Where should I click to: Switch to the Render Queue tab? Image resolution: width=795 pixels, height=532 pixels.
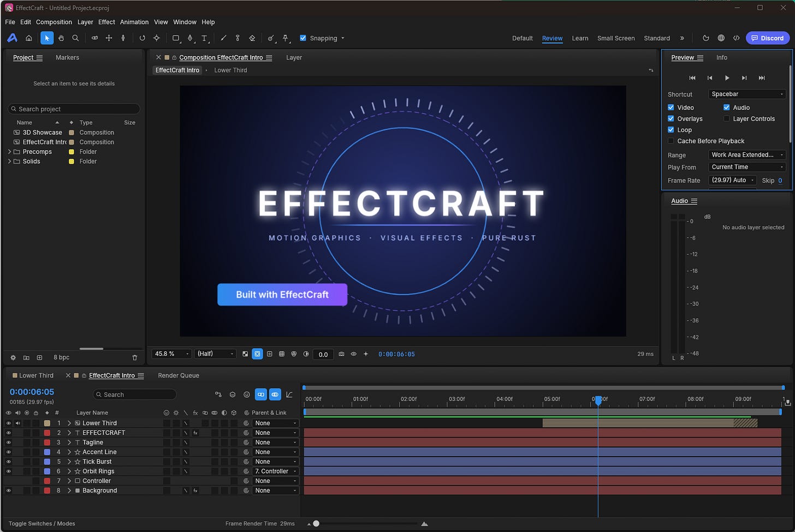[179, 375]
